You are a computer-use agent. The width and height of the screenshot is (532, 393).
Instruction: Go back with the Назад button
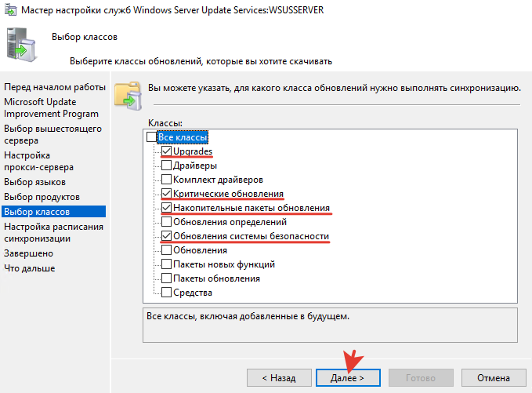[278, 377]
